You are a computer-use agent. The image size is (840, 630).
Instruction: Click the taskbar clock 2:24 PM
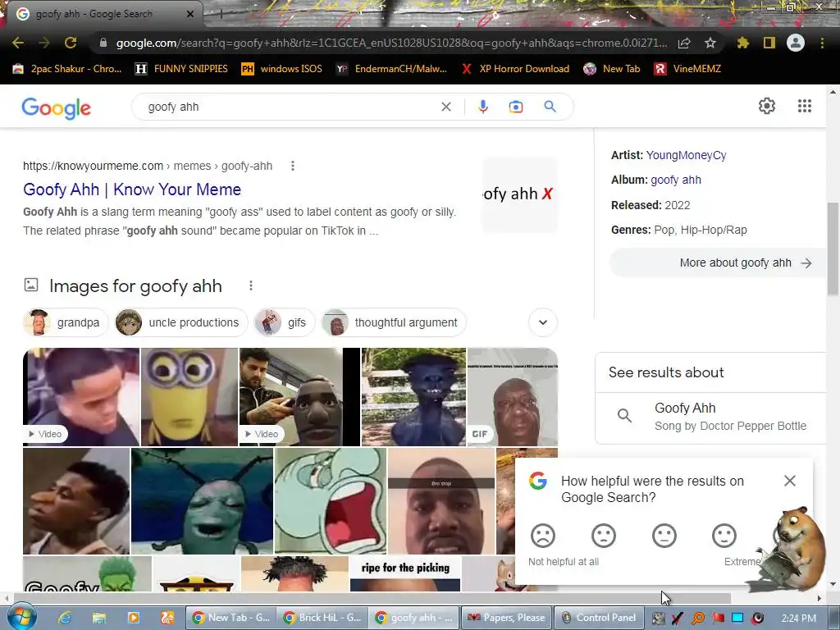pyautogui.click(x=799, y=619)
